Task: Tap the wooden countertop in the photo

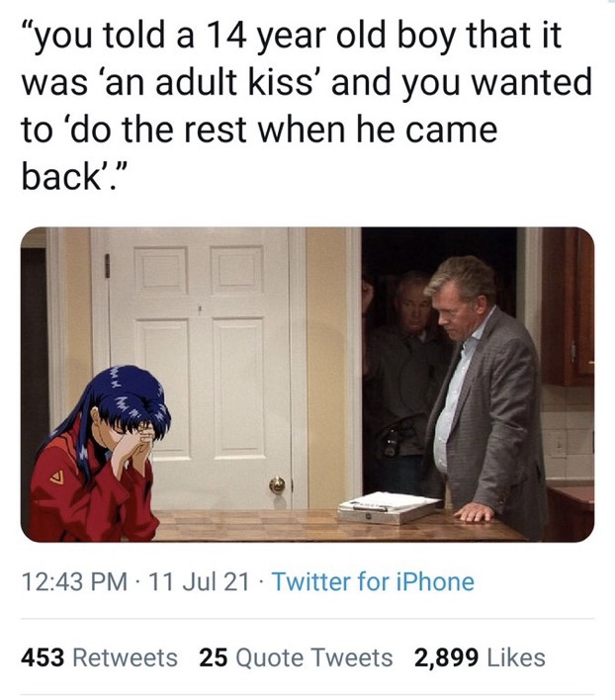Action: click(x=330, y=527)
